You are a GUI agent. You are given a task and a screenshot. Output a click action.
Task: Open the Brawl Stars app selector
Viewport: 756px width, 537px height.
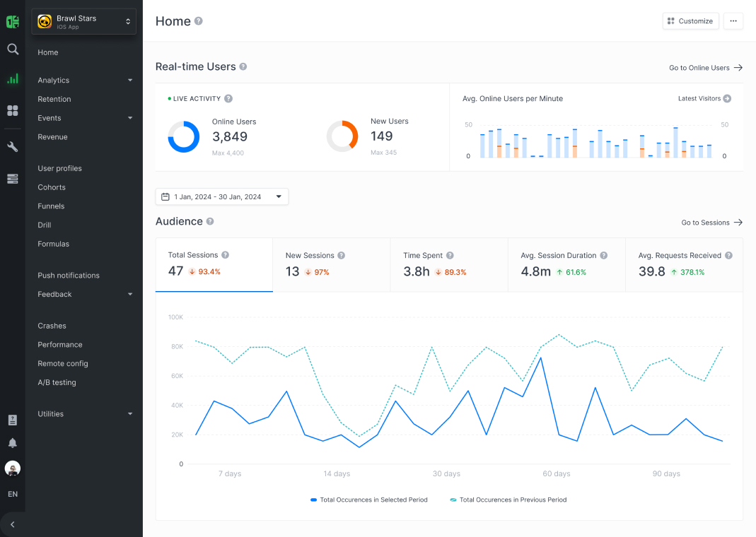point(83,22)
